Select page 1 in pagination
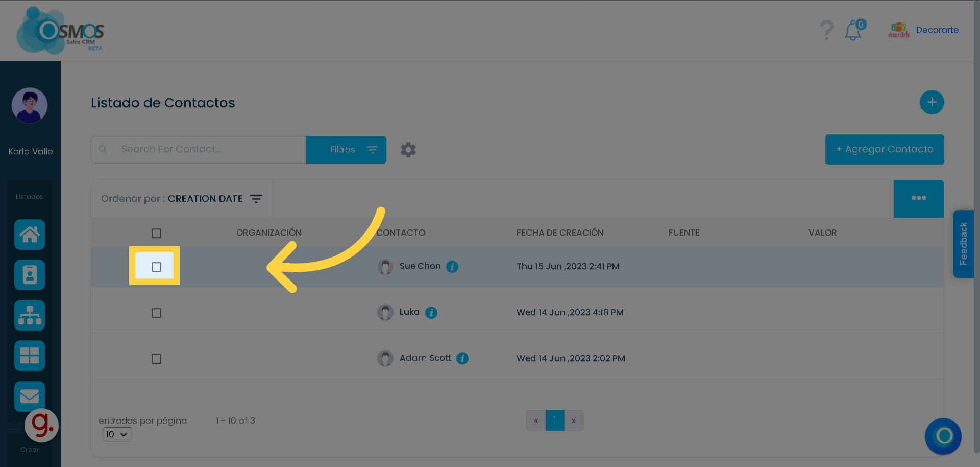Screen dimensions: 980x467 (555, 421)
